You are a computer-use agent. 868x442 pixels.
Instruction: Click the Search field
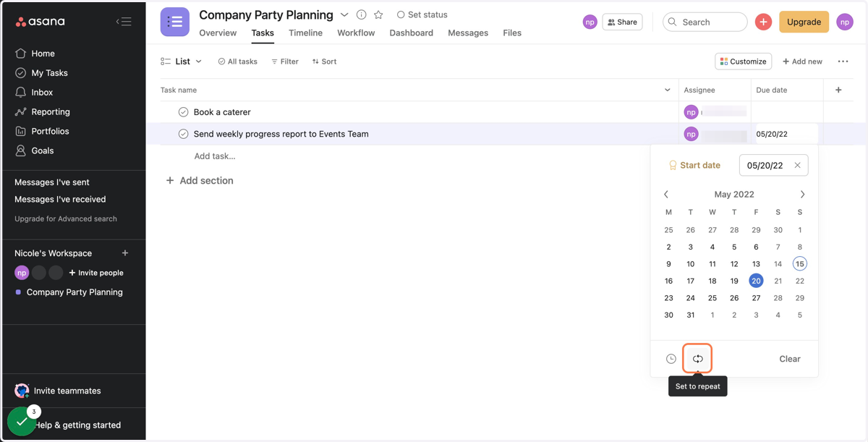[705, 22]
